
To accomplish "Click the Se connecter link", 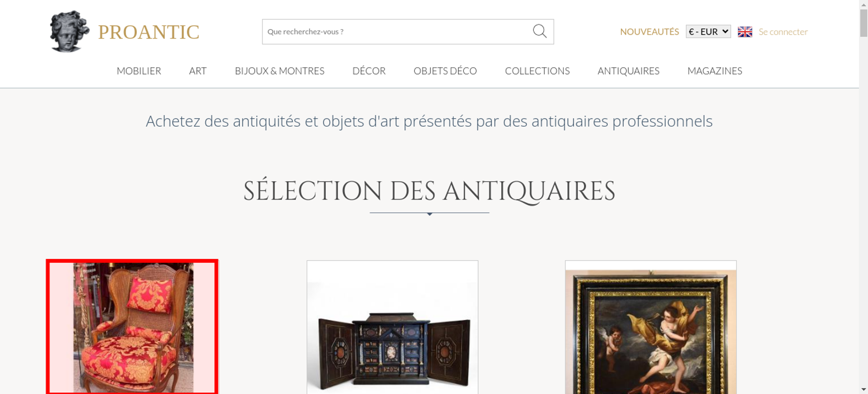I will 783,32.
